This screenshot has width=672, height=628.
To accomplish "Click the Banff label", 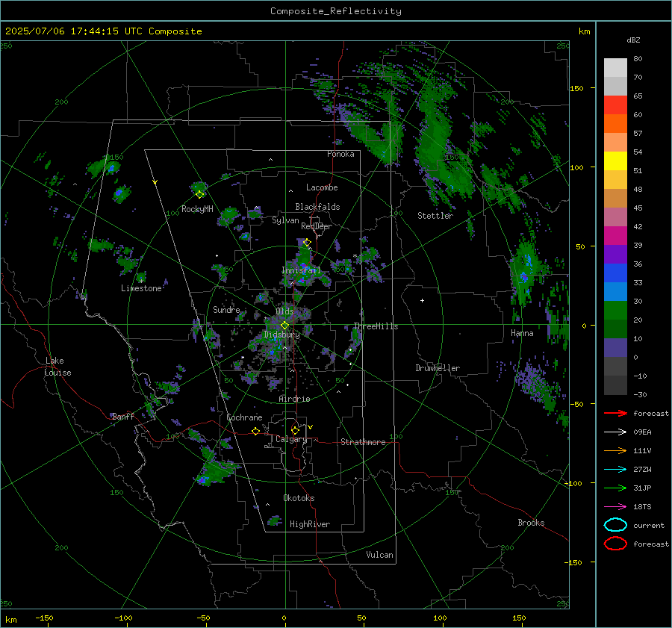I will coord(123,417).
